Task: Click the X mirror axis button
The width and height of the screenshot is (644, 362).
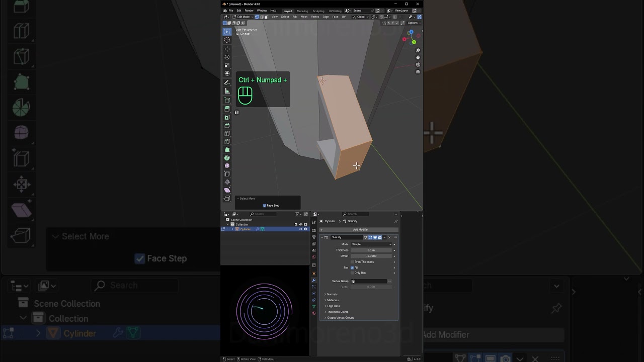Action: click(x=388, y=23)
